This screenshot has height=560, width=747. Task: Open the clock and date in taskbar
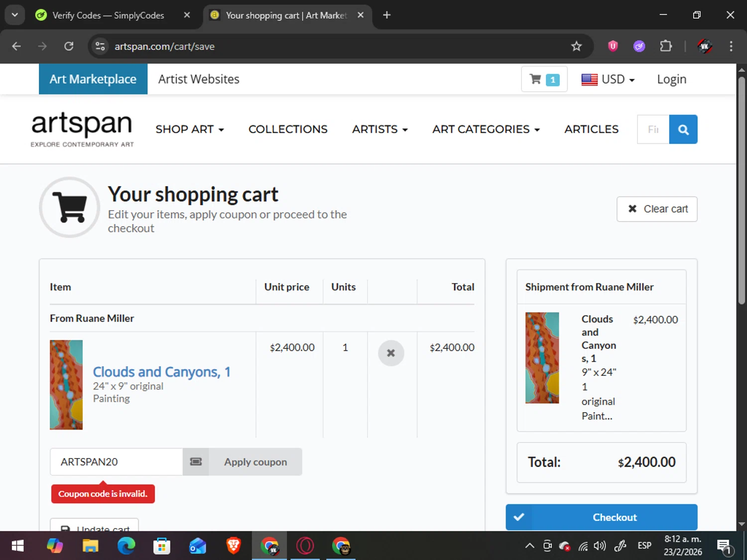pyautogui.click(x=683, y=546)
